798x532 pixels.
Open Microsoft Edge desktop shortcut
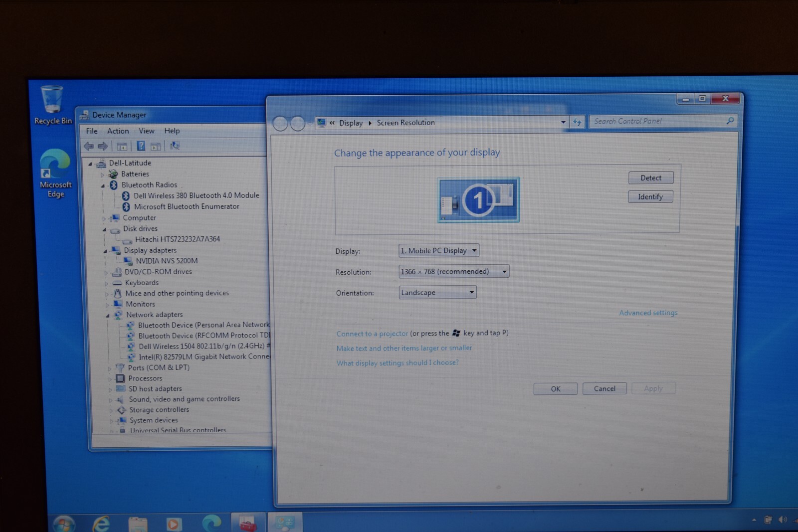click(55, 174)
